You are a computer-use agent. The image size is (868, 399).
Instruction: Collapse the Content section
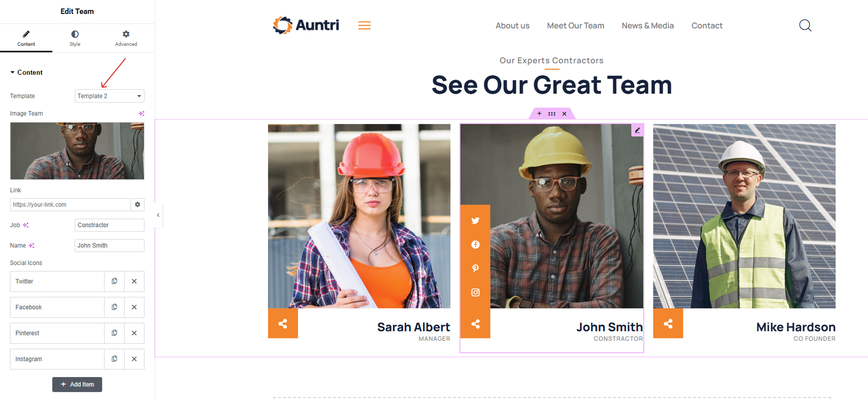26,72
